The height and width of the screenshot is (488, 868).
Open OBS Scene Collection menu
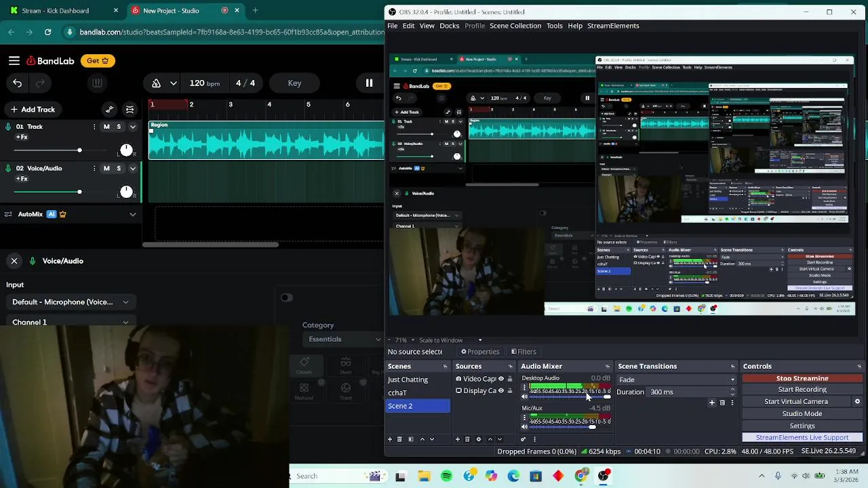[515, 26]
